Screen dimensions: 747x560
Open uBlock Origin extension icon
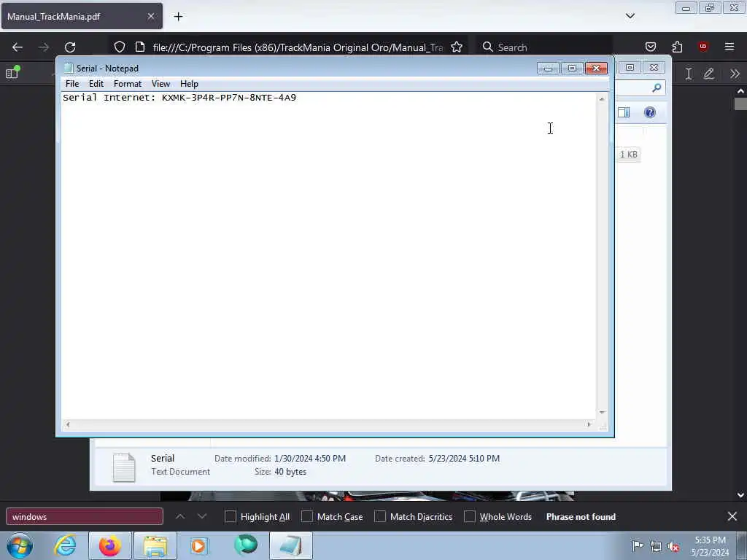[x=703, y=47]
